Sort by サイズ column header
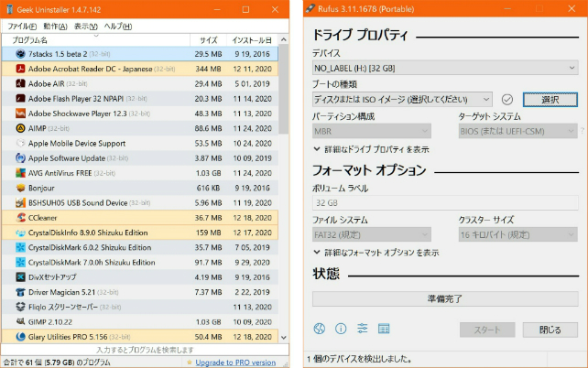Screen dimensions: 588x368 point(209,40)
